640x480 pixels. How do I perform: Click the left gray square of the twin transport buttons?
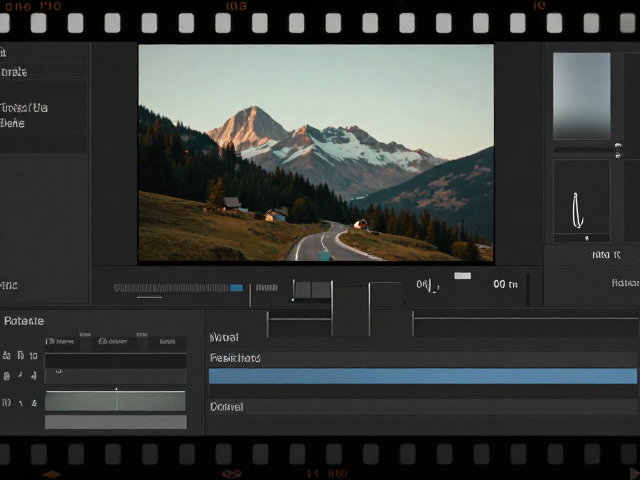point(303,290)
